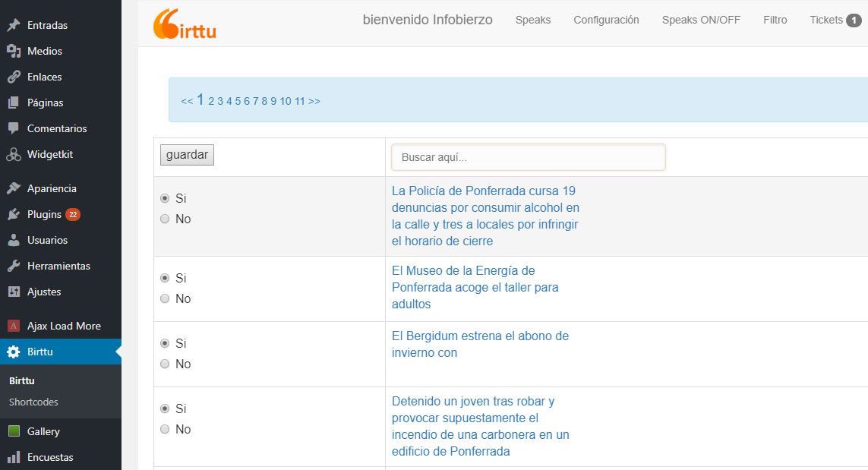
Task: Open the Shortcodes submenu entry
Action: pos(33,402)
